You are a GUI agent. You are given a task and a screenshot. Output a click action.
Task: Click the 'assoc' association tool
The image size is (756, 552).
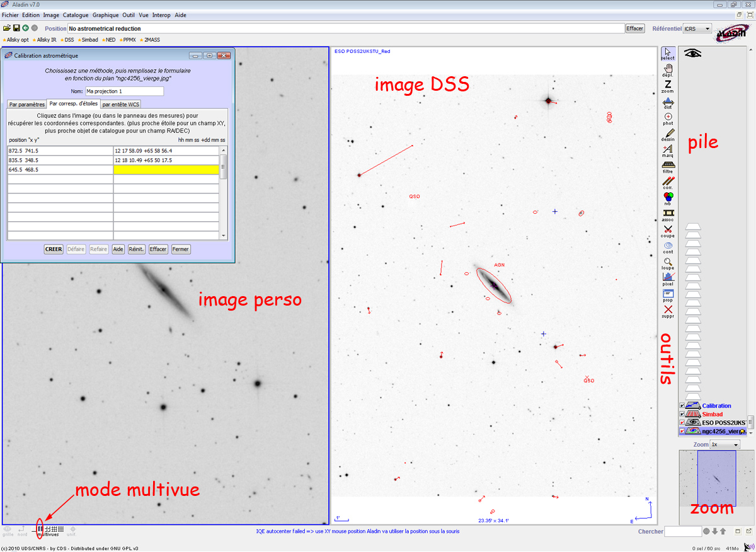click(668, 215)
